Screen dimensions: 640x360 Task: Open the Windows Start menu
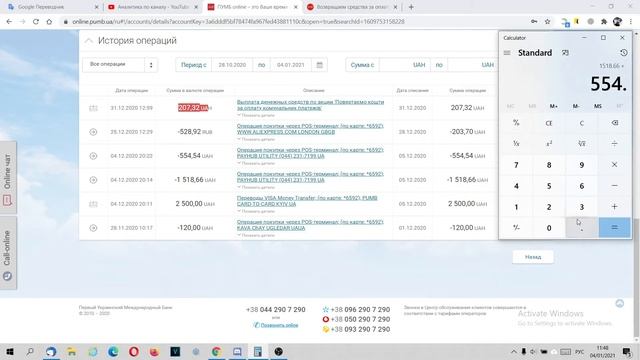click(10, 351)
